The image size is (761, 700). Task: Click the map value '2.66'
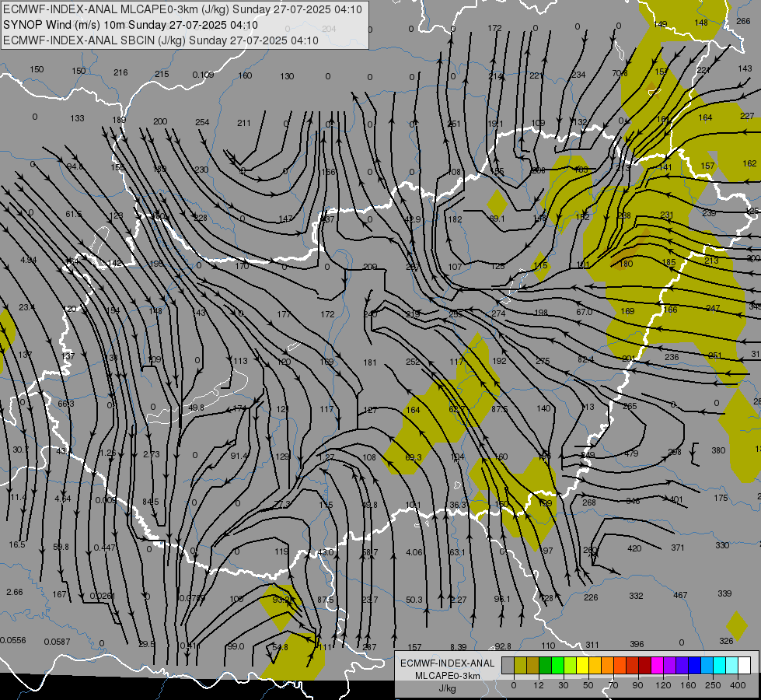click(15, 592)
